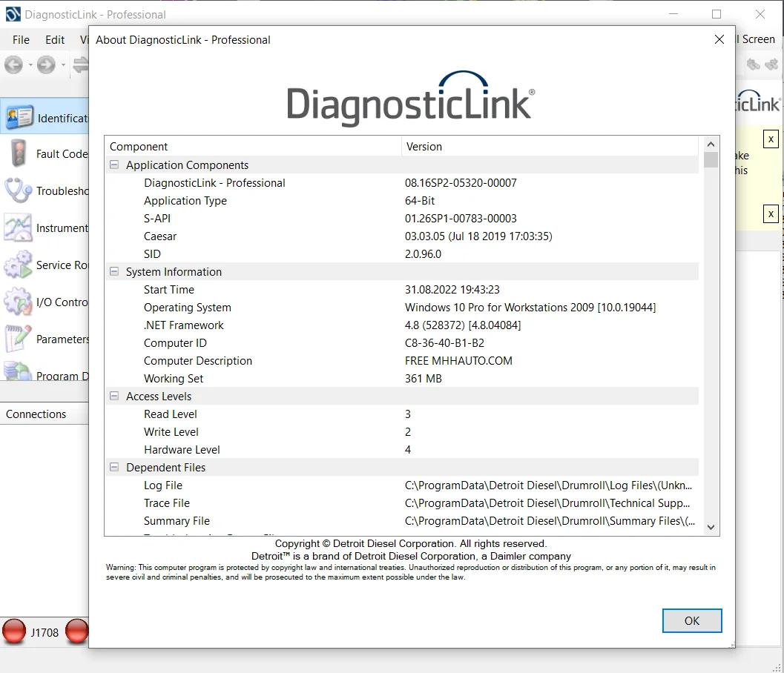The width and height of the screenshot is (784, 673).
Task: Collapse the Access Levels group
Action: pos(114,397)
